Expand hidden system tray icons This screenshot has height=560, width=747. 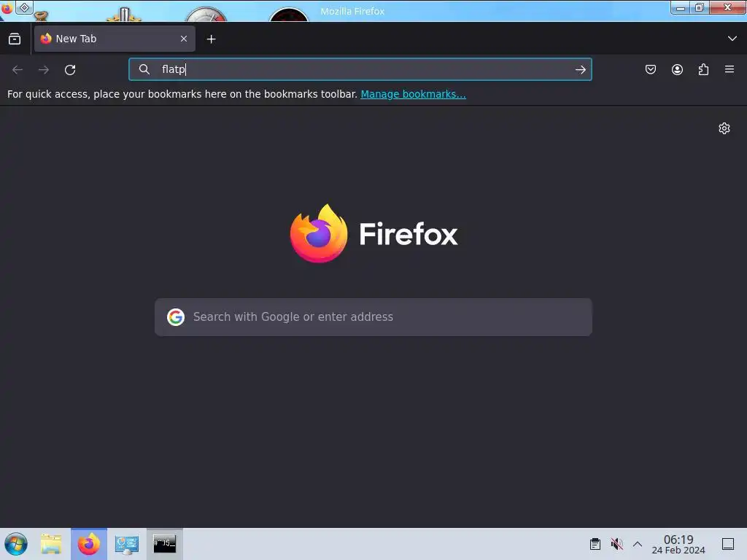click(x=638, y=544)
